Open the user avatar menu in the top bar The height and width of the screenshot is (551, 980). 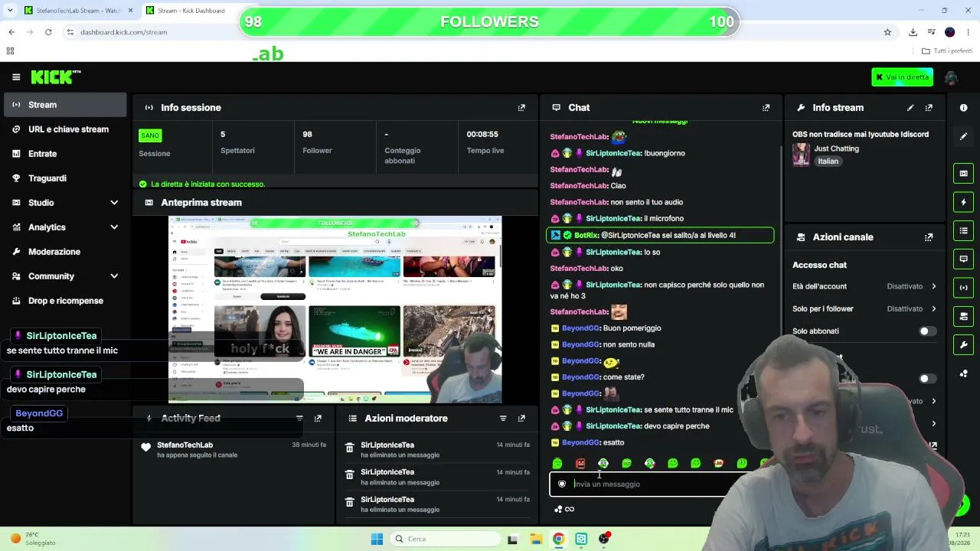coord(952,77)
